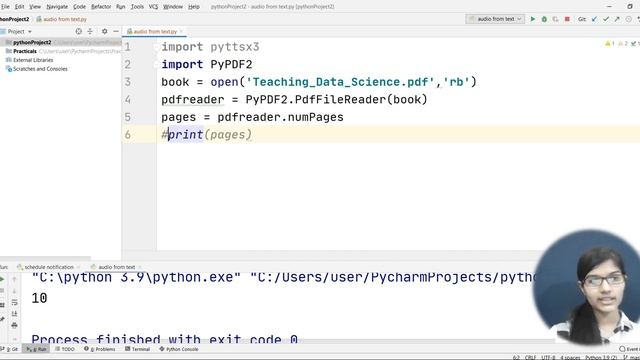This screenshot has width=640, height=360.
Task: Rerun the program from the Run panel
Action: (2, 280)
